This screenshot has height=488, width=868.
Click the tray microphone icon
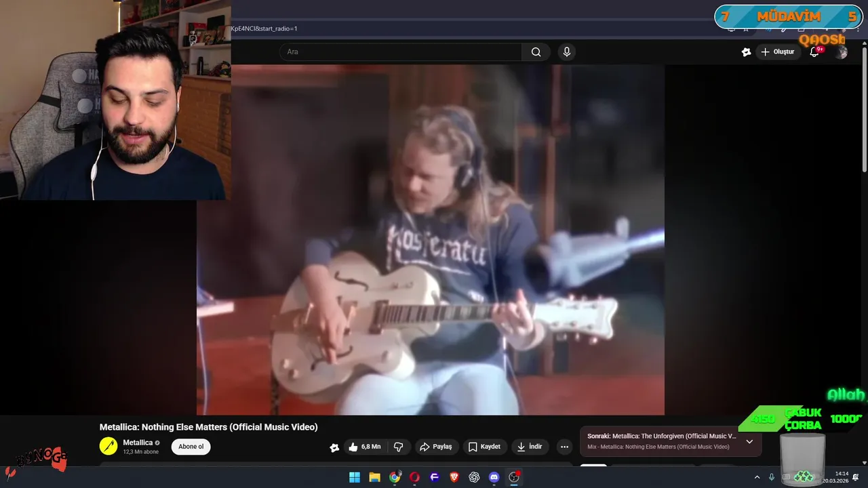pyautogui.click(x=772, y=477)
